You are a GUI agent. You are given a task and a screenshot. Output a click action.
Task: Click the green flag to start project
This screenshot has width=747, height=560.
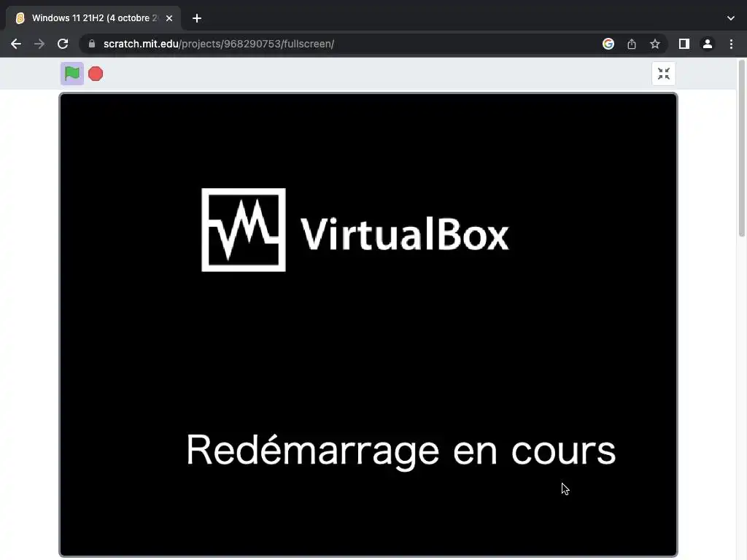[x=72, y=74]
